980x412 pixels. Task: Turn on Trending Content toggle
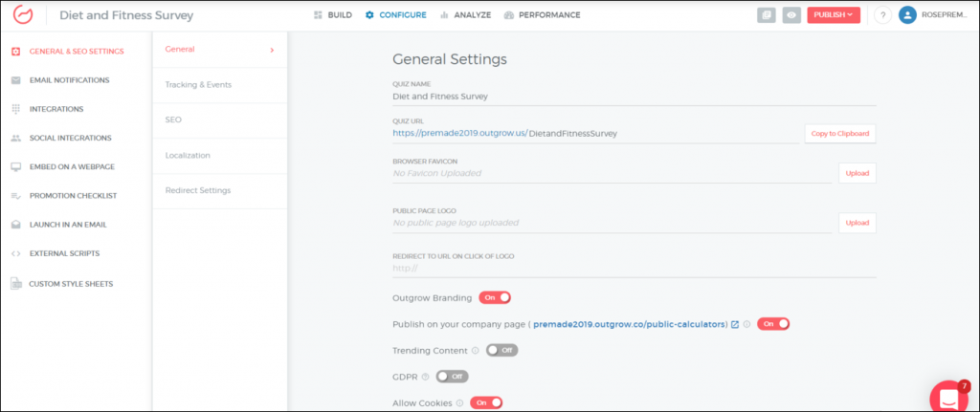(501, 351)
